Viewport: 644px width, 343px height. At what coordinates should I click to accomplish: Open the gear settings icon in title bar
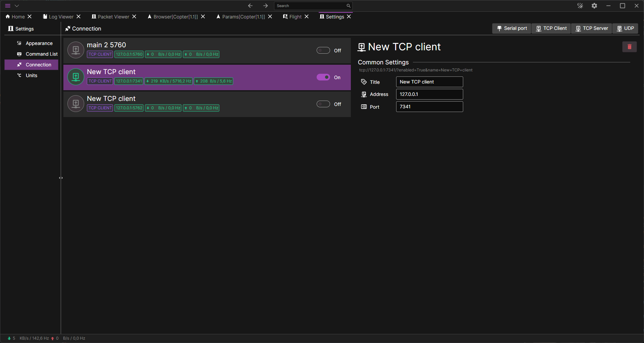(x=594, y=6)
